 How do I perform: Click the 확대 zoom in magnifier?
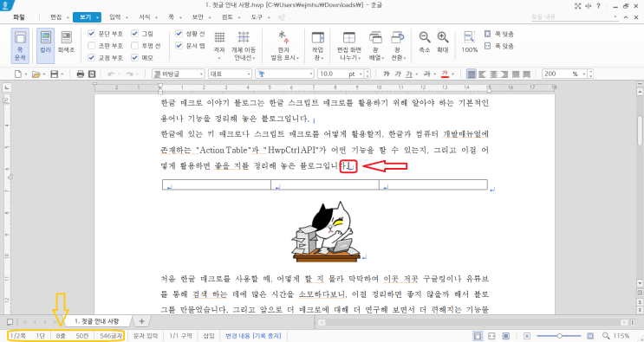pos(442,42)
